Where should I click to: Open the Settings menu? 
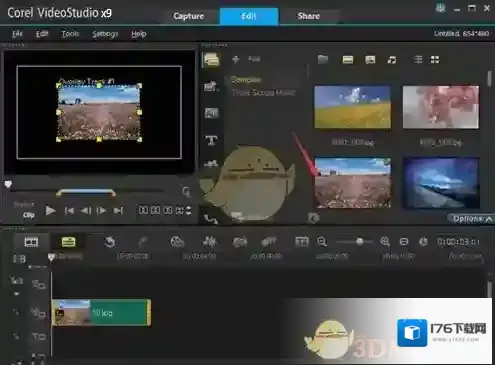pos(105,34)
